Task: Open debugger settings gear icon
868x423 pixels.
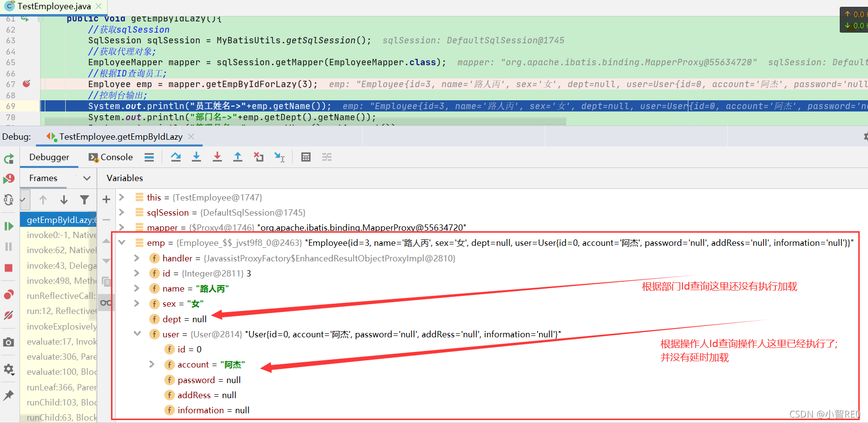Action: [9, 369]
